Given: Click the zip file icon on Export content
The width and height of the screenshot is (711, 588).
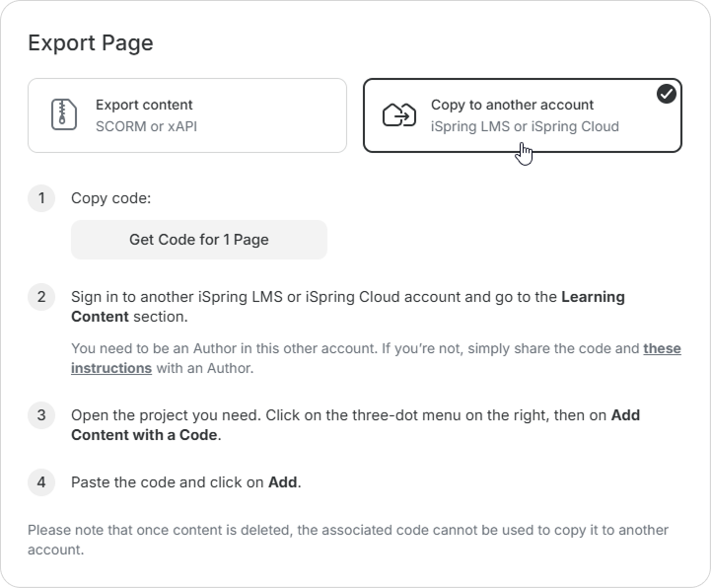Looking at the screenshot, I should (64, 115).
